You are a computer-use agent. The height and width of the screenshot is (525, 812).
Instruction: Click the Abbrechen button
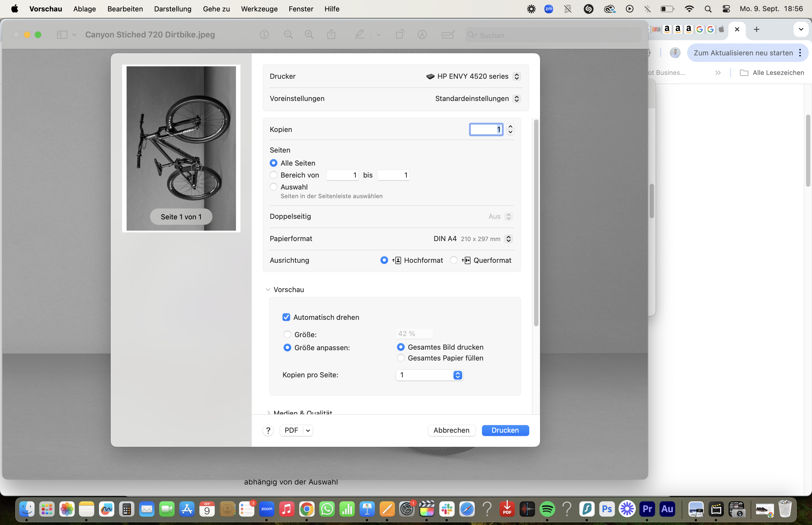click(x=451, y=430)
